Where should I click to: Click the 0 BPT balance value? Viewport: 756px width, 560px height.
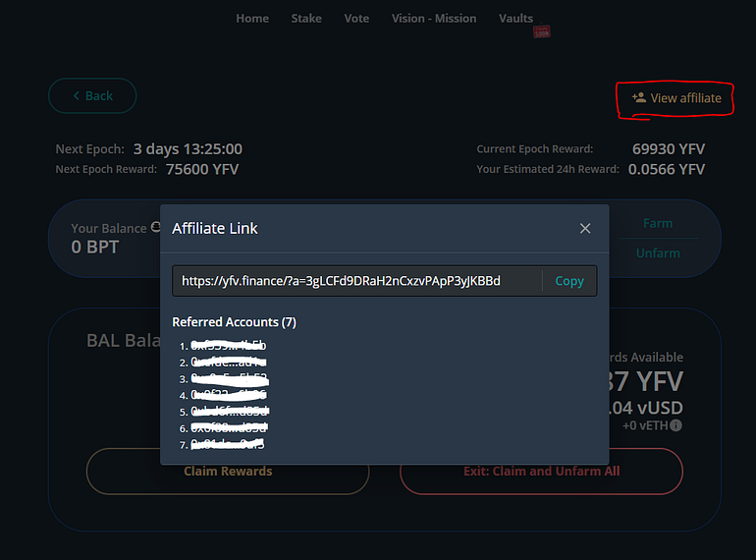pyautogui.click(x=95, y=247)
